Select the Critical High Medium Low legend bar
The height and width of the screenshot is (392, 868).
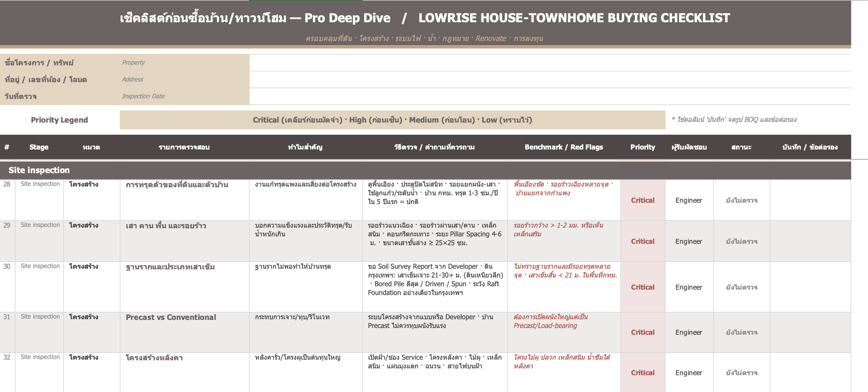(x=392, y=120)
